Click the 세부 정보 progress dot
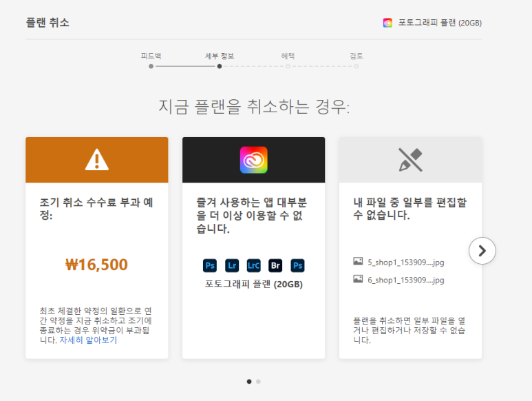 tap(220, 66)
